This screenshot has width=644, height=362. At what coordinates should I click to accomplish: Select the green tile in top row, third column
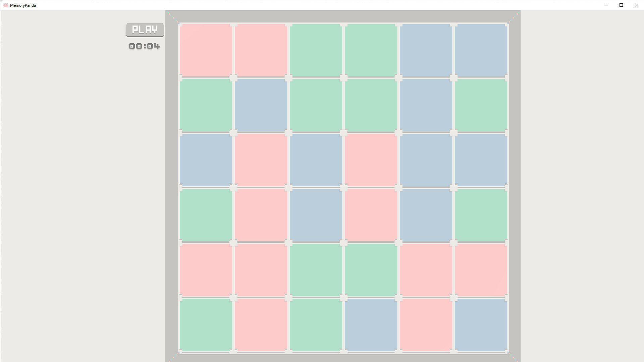(x=316, y=50)
